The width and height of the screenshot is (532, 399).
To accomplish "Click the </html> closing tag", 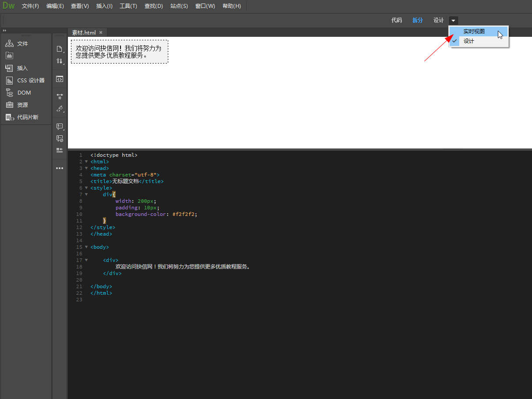I will tap(101, 293).
